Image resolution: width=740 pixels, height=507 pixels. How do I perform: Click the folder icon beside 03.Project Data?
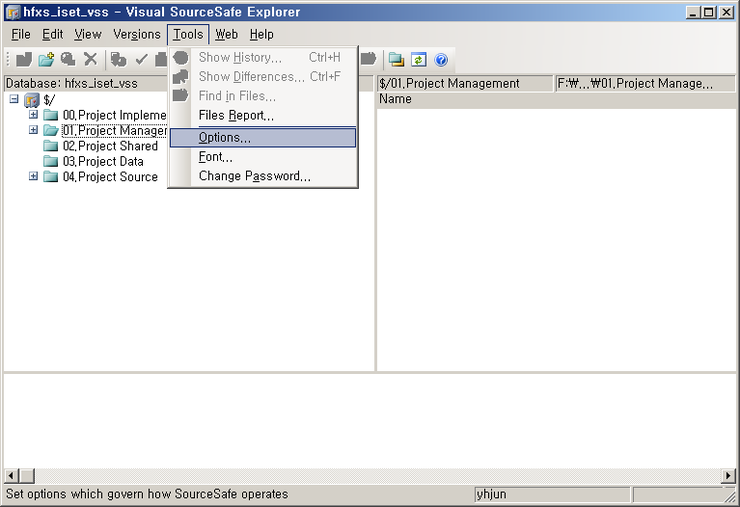(x=51, y=161)
